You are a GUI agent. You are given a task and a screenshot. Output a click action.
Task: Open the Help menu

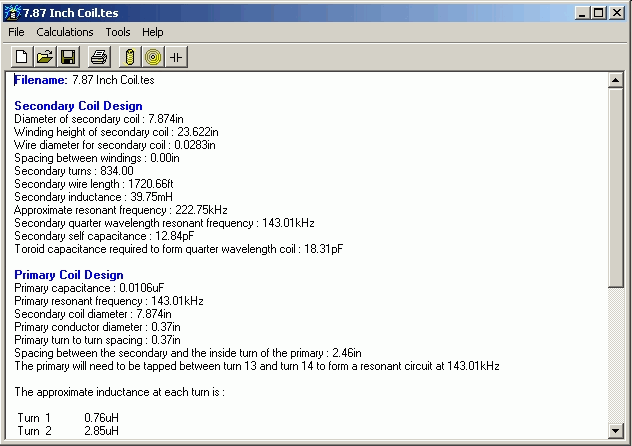pyautogui.click(x=152, y=32)
